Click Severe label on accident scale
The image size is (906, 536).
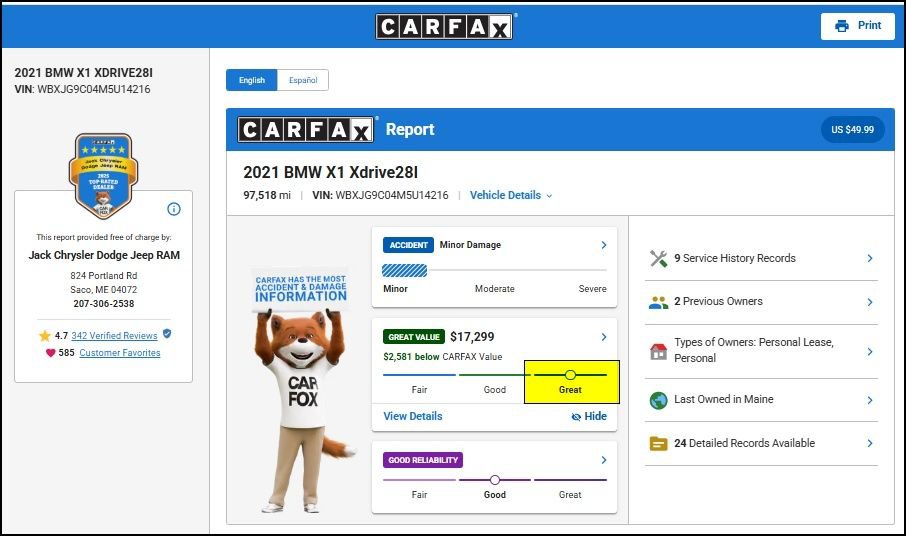coord(592,289)
